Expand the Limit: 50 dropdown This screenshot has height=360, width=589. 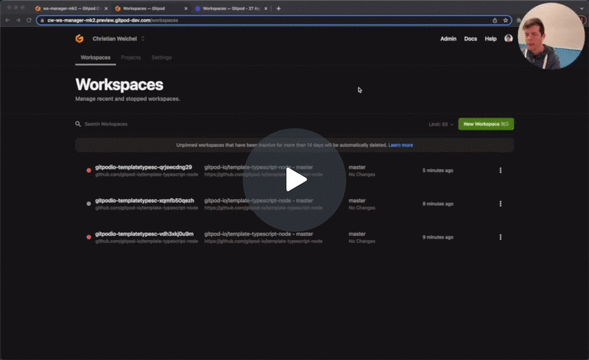coord(441,124)
